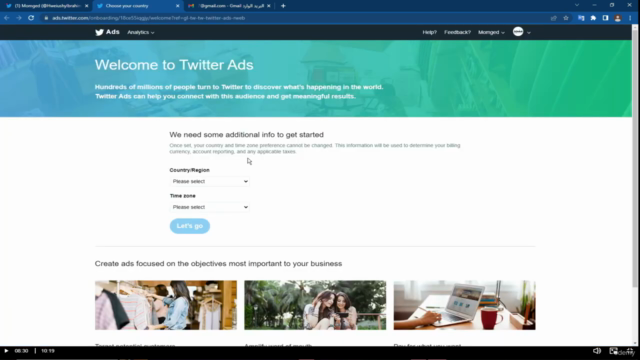Click the share page icon in address bar
The width and height of the screenshot is (640, 360).
(553, 18)
